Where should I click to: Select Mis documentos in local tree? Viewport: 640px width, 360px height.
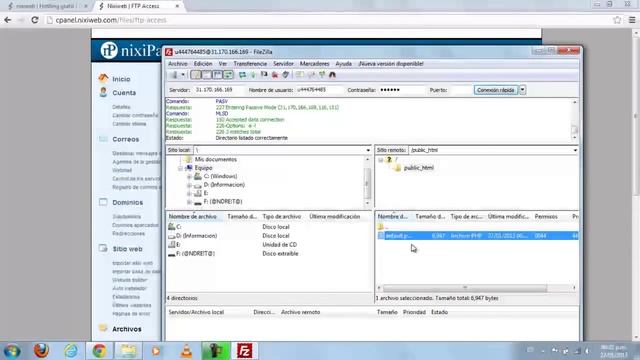click(x=215, y=160)
